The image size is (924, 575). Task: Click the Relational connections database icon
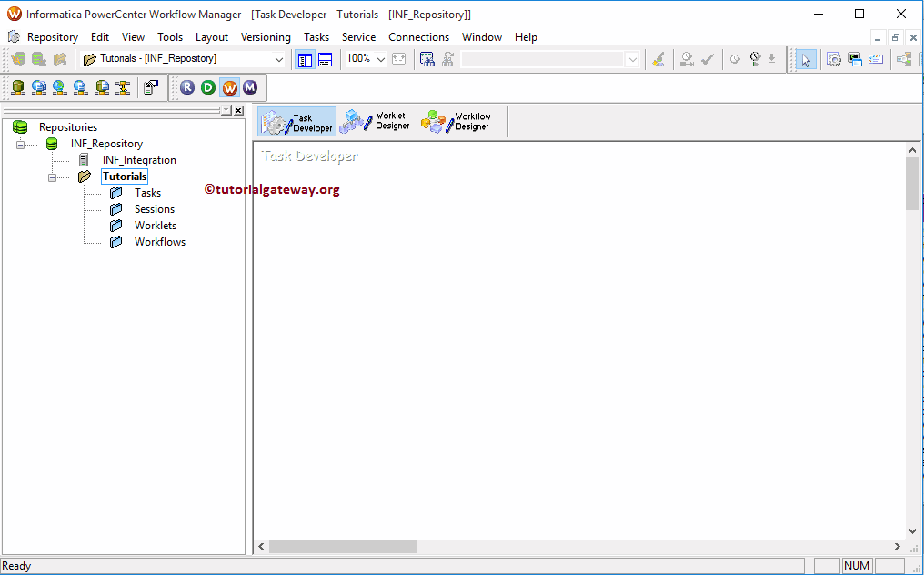pos(17,87)
